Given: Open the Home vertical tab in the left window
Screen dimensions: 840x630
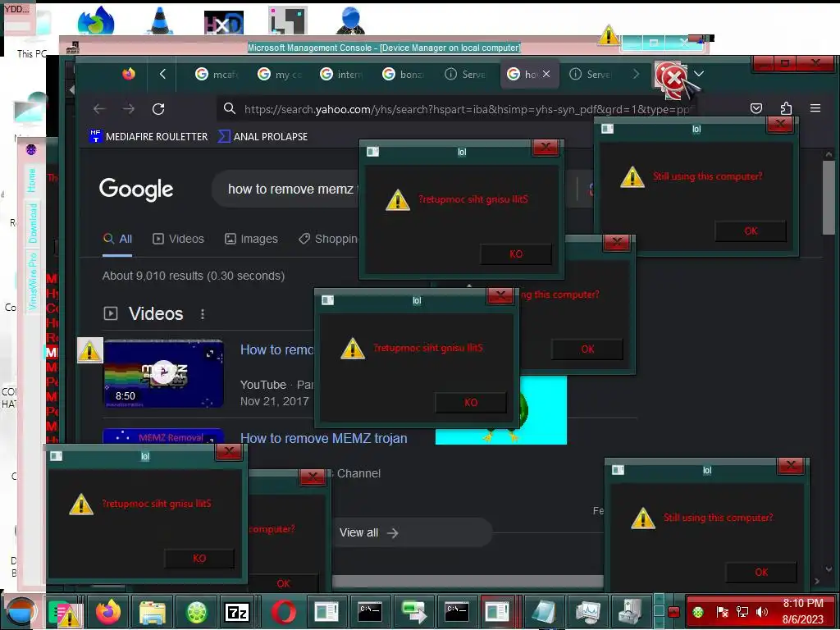Looking at the screenshot, I should pos(32,180).
